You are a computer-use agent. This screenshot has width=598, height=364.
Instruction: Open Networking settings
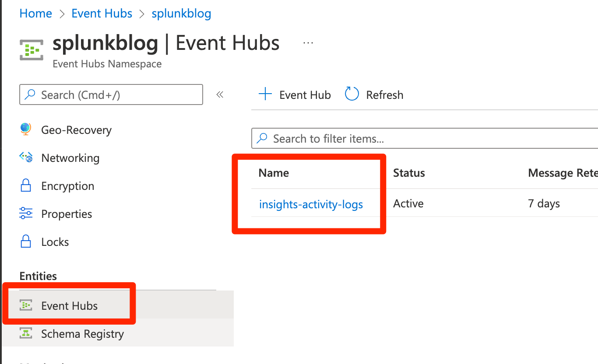(x=70, y=158)
